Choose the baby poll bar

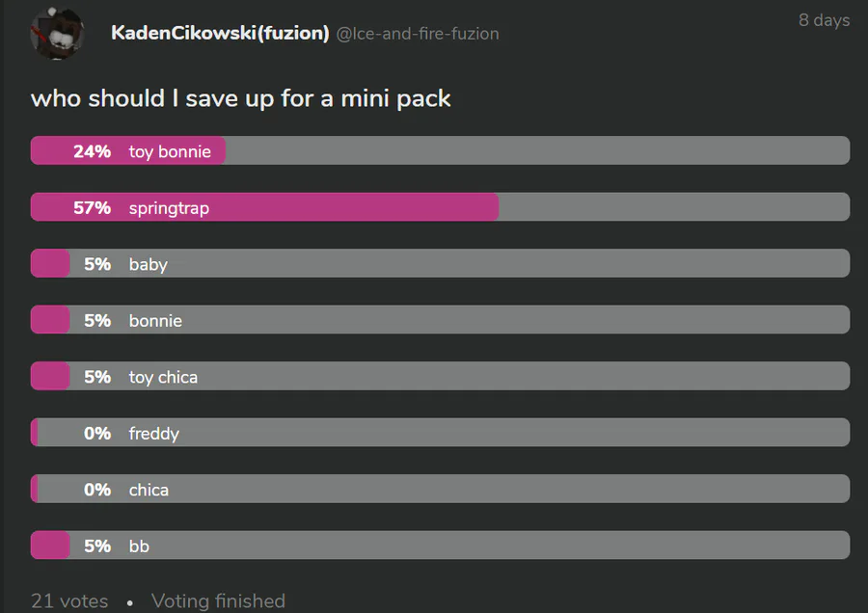click(x=440, y=263)
